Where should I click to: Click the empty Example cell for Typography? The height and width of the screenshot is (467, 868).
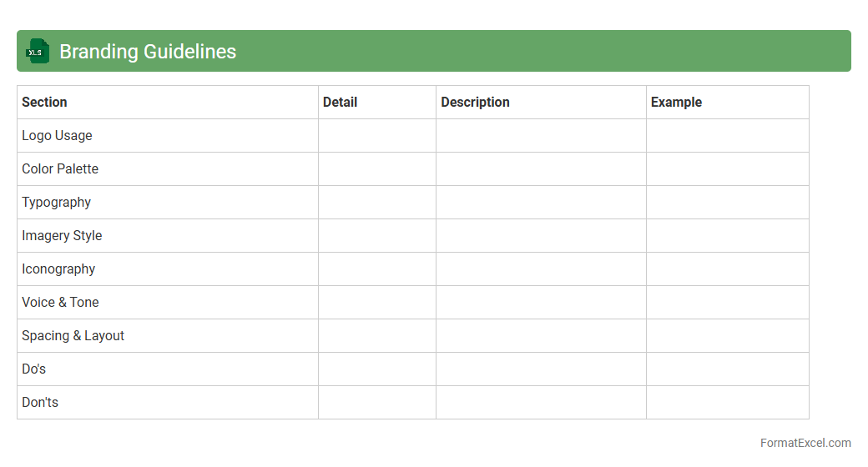[728, 203]
